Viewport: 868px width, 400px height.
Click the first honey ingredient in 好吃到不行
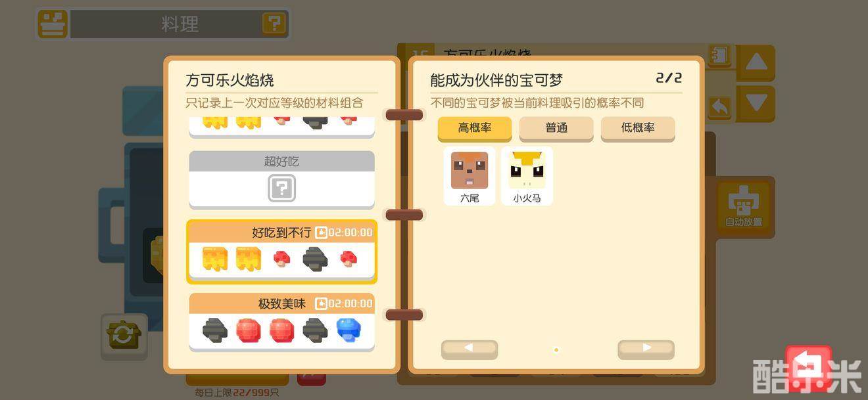pyautogui.click(x=215, y=258)
